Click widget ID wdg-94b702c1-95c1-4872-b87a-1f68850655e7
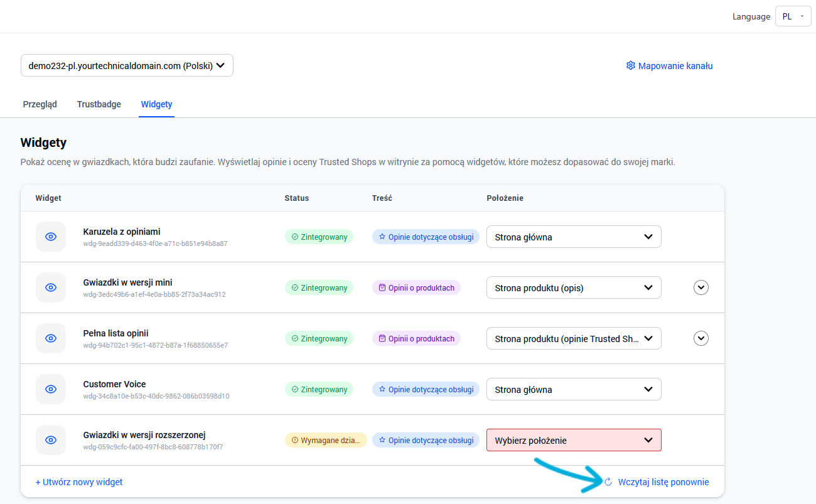Image resolution: width=816 pixels, height=504 pixels. [155, 345]
